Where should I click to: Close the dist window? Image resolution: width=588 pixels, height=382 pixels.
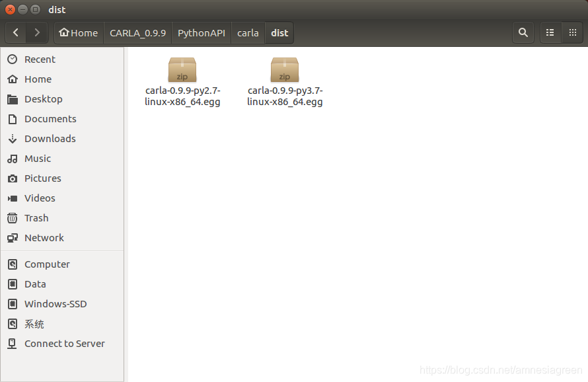(11, 9)
